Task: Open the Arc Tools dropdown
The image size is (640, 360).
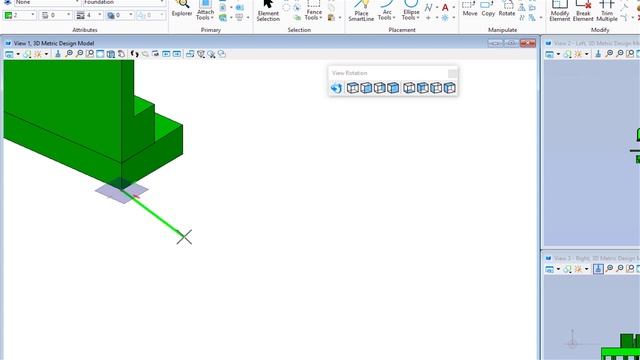Action: tap(387, 10)
